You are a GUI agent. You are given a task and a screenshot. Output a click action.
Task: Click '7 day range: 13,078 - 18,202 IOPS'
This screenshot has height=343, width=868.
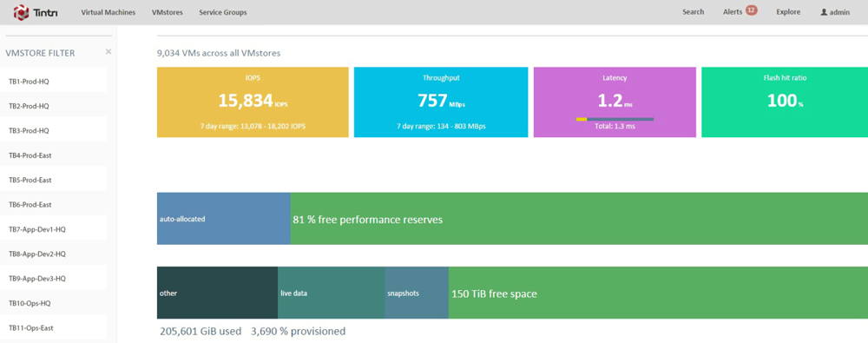(x=253, y=126)
